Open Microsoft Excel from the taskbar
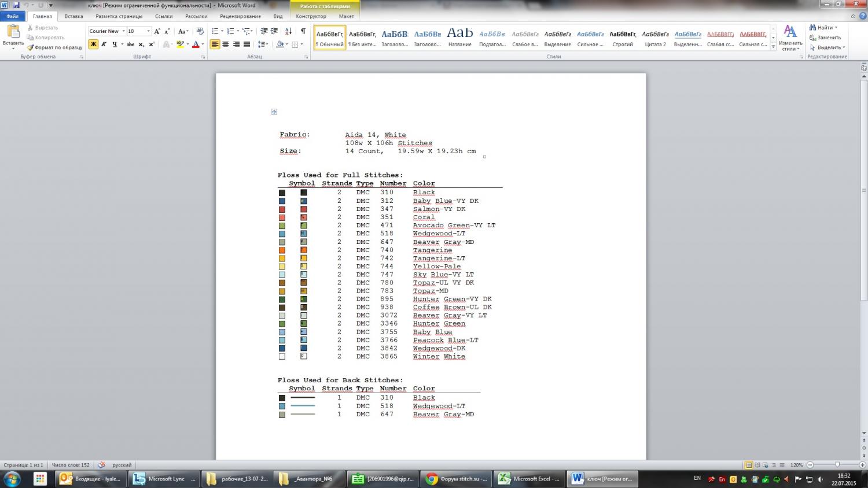868x488 pixels. (530, 479)
